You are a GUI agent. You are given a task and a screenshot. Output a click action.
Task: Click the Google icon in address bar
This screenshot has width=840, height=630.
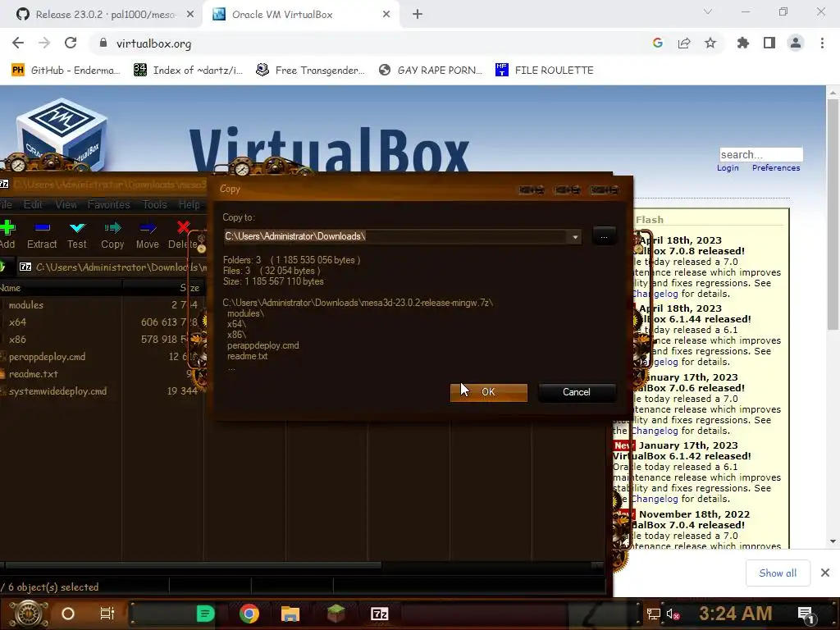tap(658, 43)
